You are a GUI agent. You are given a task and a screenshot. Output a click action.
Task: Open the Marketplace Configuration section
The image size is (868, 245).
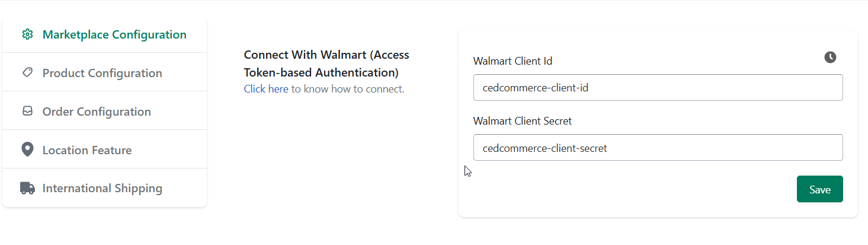(x=105, y=34)
